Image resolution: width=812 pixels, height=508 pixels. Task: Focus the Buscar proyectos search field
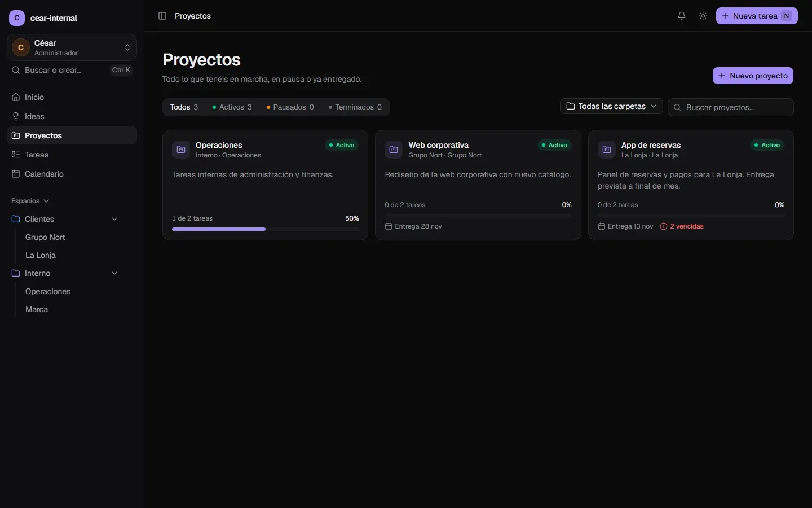731,107
